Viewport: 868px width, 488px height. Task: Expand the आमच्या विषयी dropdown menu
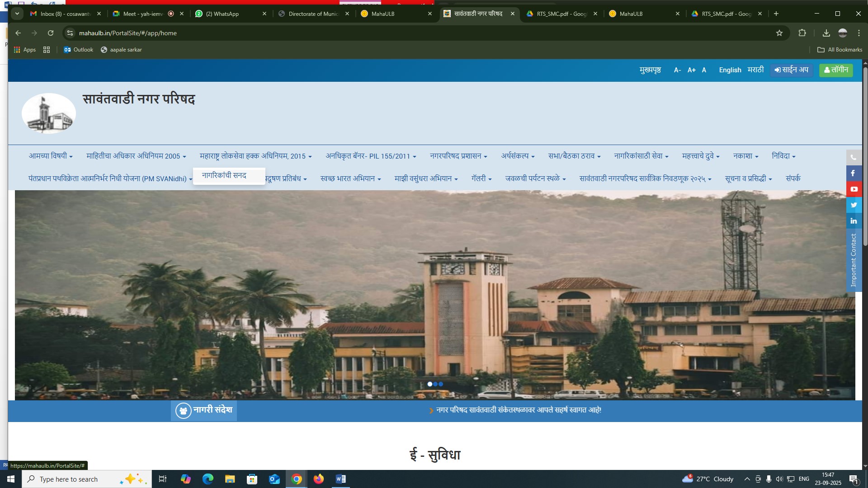(x=51, y=156)
